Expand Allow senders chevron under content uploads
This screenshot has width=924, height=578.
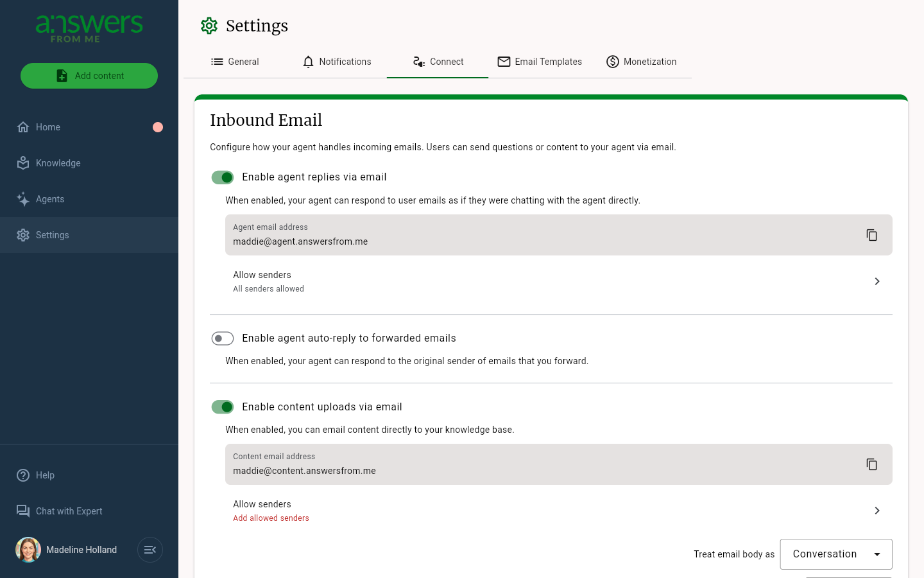pyautogui.click(x=877, y=511)
